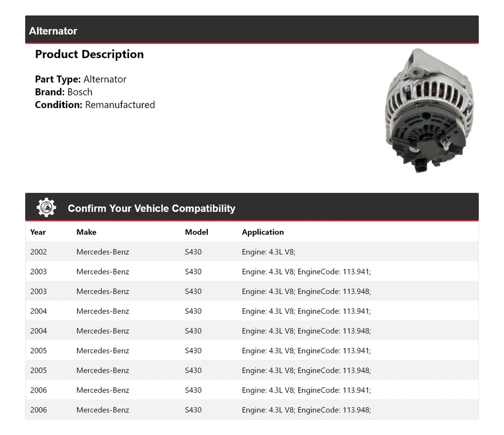Select the 2005 row with EngineCode 113.948
Screen dimensions: 504x435
(252, 370)
